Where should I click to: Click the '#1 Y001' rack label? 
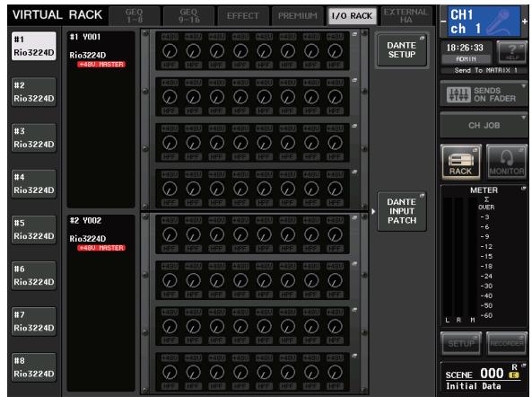[x=85, y=37]
